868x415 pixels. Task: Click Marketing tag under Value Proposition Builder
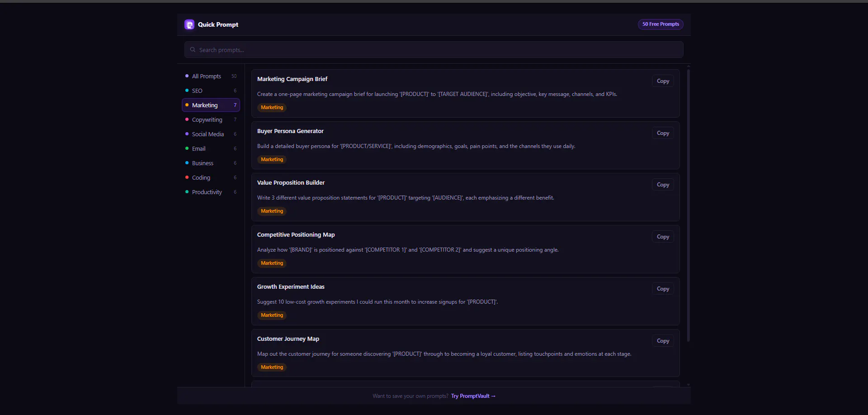point(272,211)
